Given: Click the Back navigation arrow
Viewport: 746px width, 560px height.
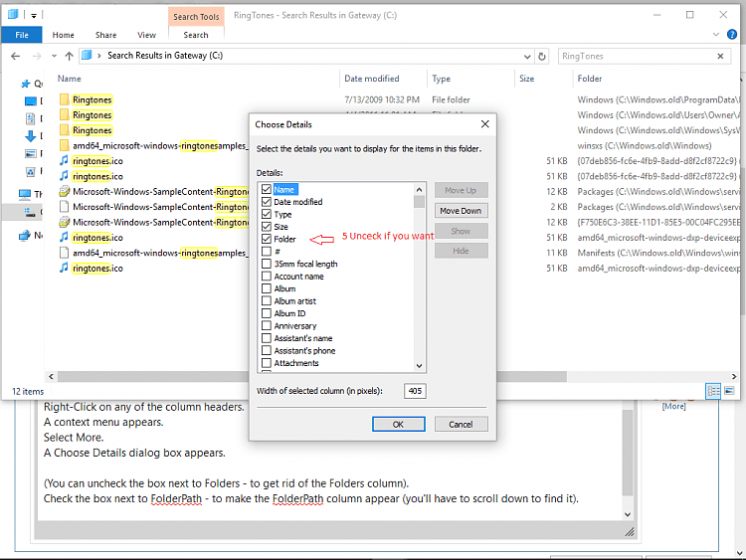Looking at the screenshot, I should point(15,56).
